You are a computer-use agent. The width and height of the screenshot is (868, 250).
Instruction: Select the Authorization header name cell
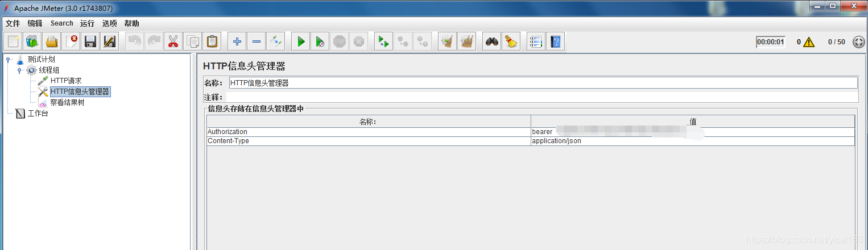(x=369, y=132)
